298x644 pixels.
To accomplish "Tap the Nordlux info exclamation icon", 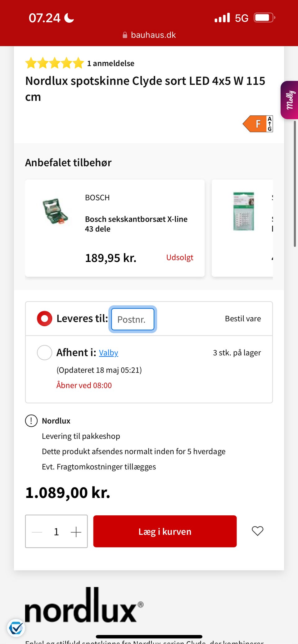I will click(31, 421).
